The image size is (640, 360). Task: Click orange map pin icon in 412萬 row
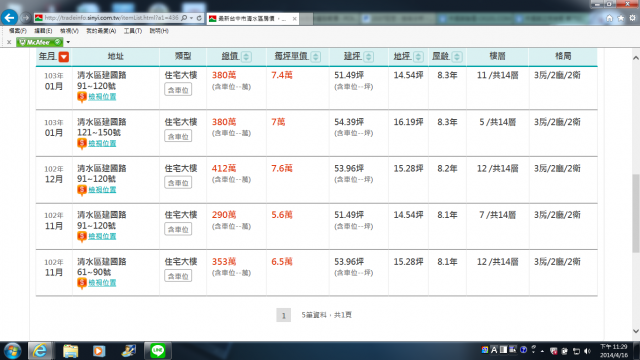click(x=82, y=190)
